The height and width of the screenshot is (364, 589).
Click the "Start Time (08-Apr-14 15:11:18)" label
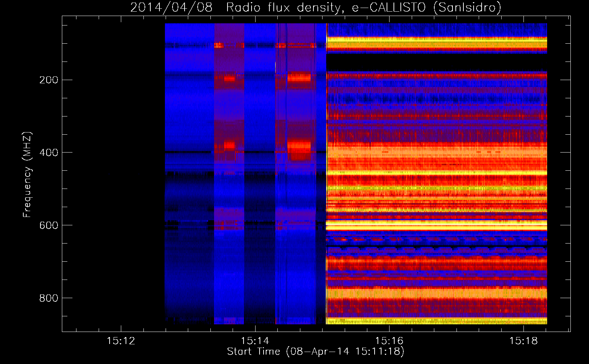316,351
